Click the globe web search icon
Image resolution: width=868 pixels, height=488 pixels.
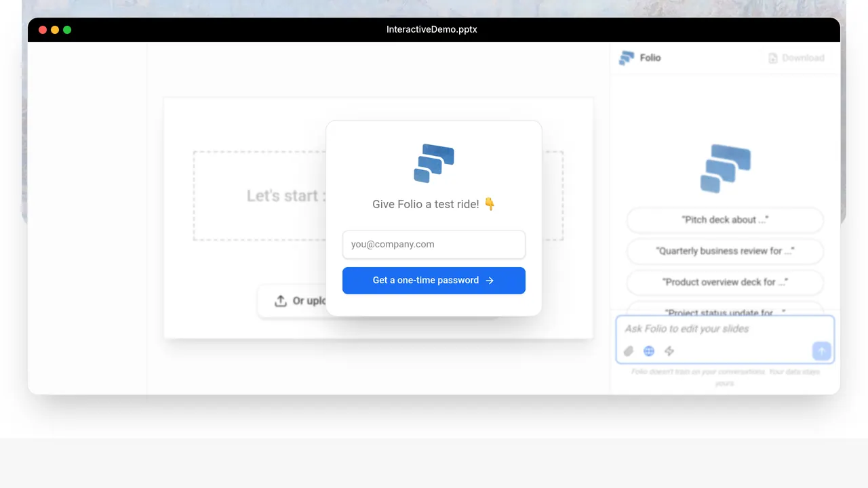tap(649, 351)
